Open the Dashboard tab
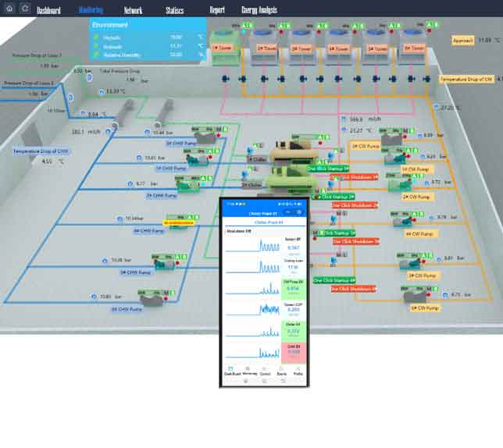This screenshot has height=448, width=503. [48, 10]
